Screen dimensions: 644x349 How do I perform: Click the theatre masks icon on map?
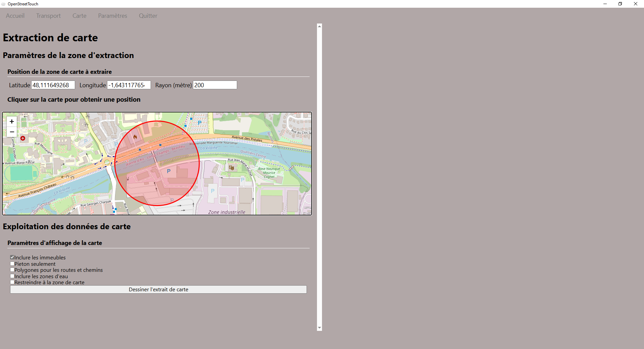tap(231, 167)
